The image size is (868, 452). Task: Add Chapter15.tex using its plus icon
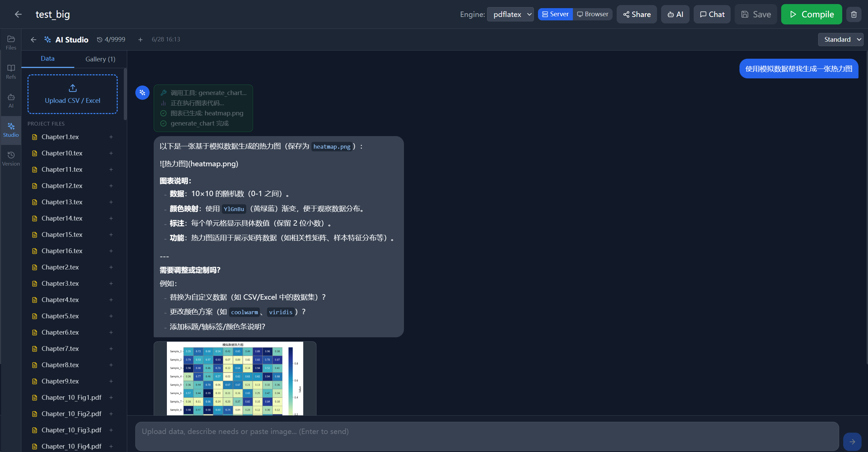pyautogui.click(x=111, y=234)
